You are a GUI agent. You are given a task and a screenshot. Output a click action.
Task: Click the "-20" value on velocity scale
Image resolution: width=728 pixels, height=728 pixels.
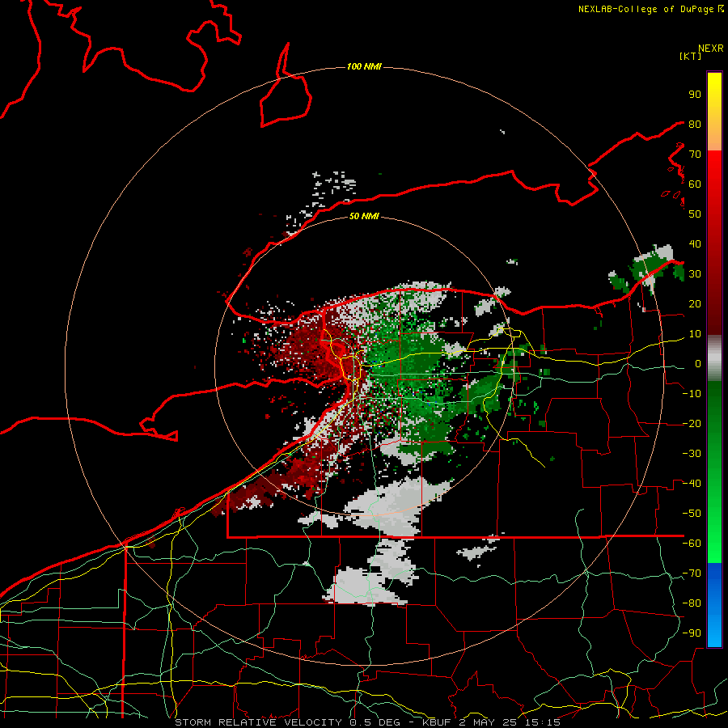(692, 424)
